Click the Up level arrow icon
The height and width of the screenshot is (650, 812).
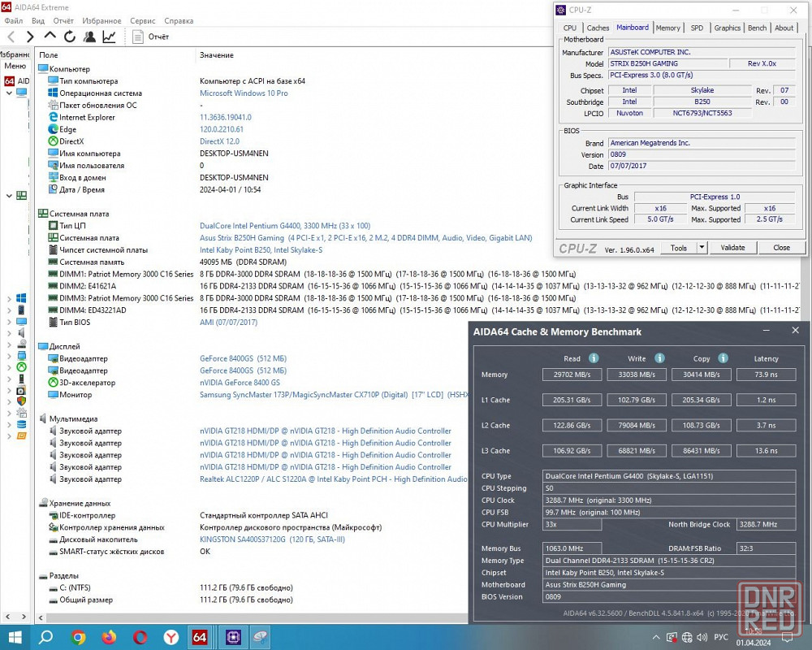pos(50,37)
